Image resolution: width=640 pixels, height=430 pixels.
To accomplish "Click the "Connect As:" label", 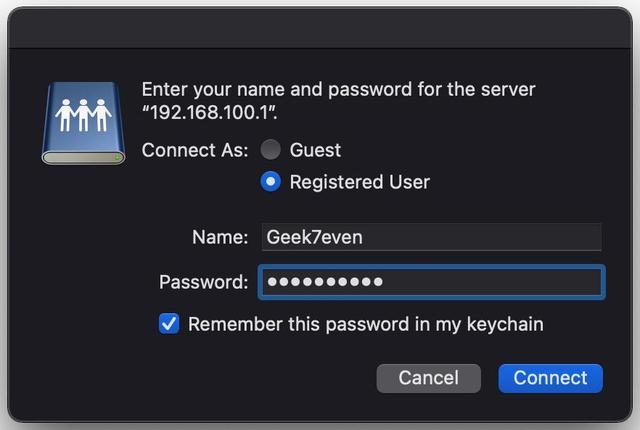I will (x=195, y=150).
